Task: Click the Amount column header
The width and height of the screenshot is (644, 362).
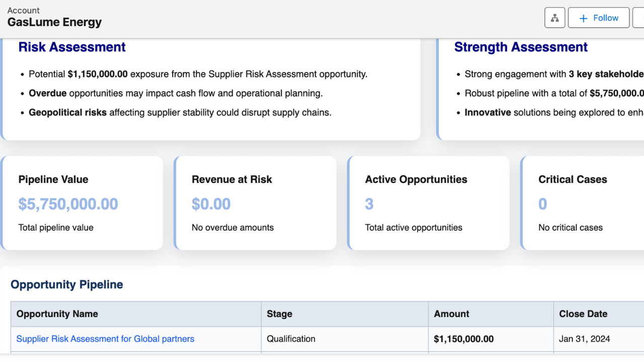Action: pos(451,314)
